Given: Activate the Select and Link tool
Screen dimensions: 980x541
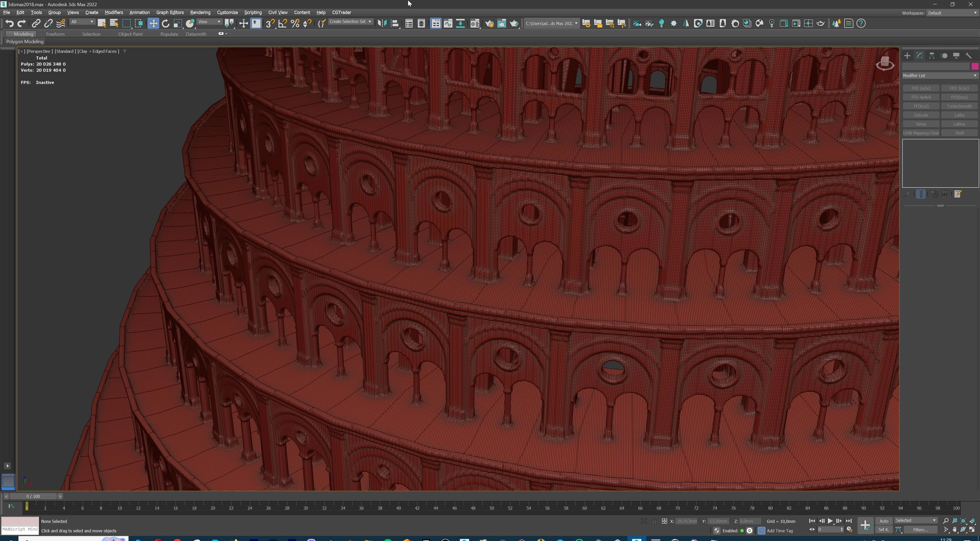Looking at the screenshot, I should tap(36, 23).
